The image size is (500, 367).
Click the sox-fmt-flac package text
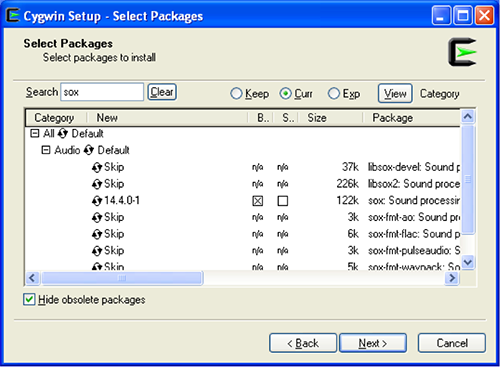point(414,234)
